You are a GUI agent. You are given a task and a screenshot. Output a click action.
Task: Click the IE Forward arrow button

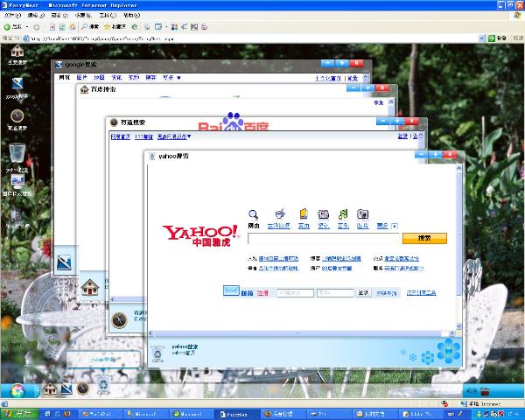(x=37, y=27)
